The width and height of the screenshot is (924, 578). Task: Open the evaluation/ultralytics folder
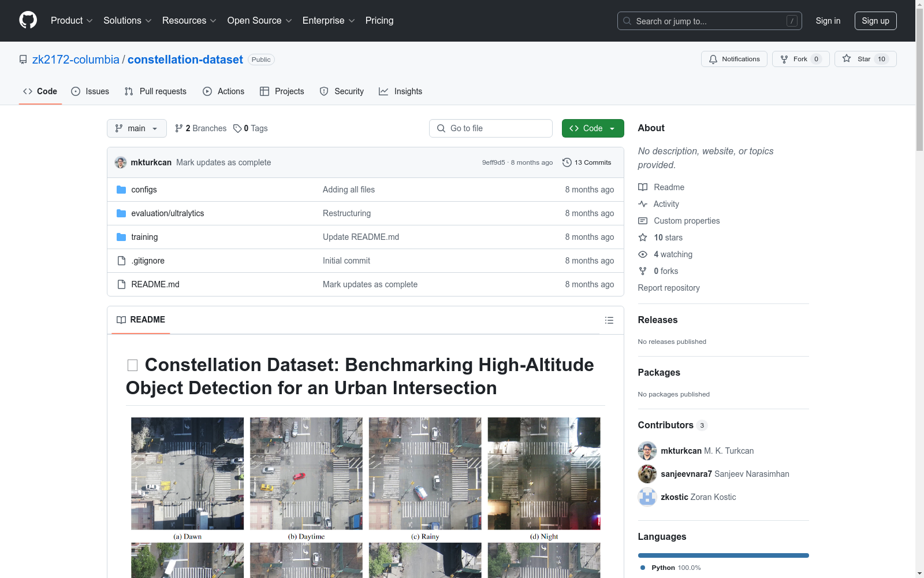167,213
